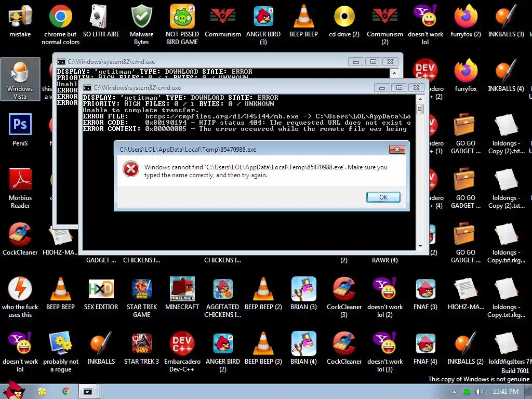Select the 'STAR TREK 3' icon
Image resolution: width=532 pixels, height=399 pixels.
tap(141, 349)
